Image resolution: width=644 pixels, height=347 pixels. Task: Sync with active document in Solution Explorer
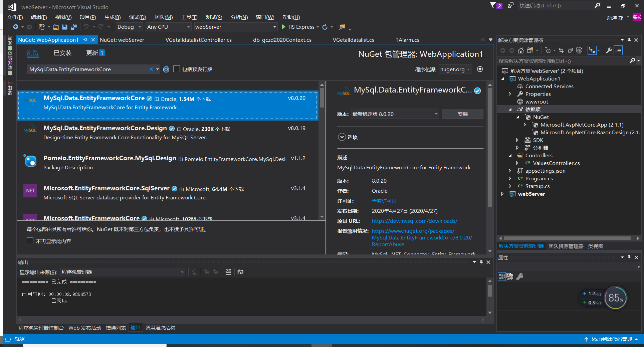pyautogui.click(x=561, y=50)
